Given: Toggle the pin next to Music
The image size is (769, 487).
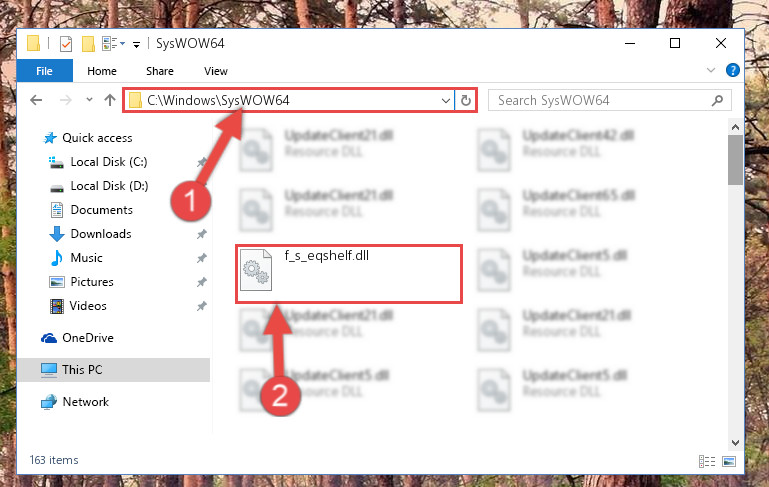Looking at the screenshot, I should click(202, 258).
